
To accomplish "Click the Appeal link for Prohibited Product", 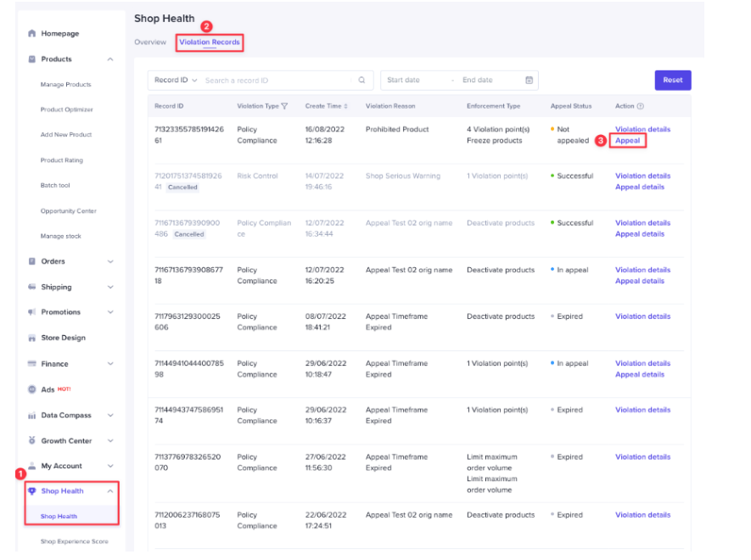I will [628, 141].
